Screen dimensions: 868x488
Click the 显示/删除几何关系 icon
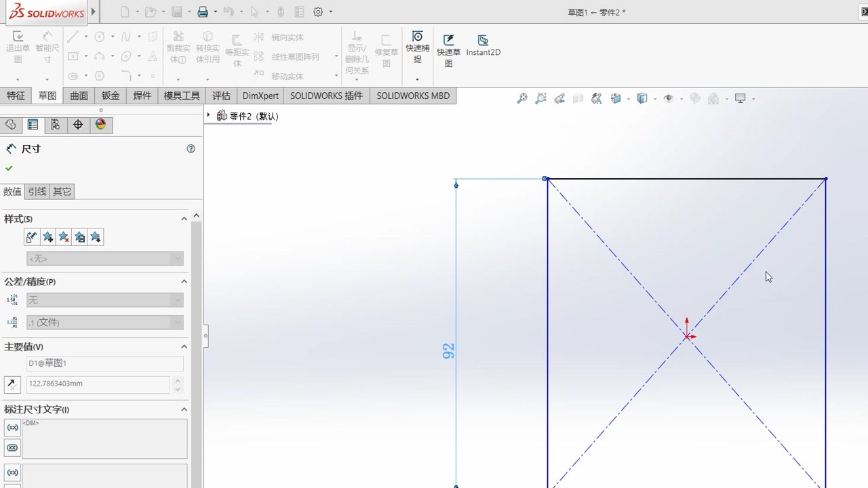[357, 53]
